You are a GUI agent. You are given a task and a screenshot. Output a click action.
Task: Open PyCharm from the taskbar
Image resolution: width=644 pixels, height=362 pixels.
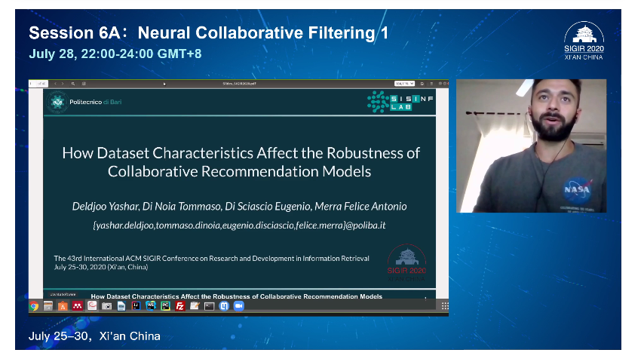pos(165,306)
